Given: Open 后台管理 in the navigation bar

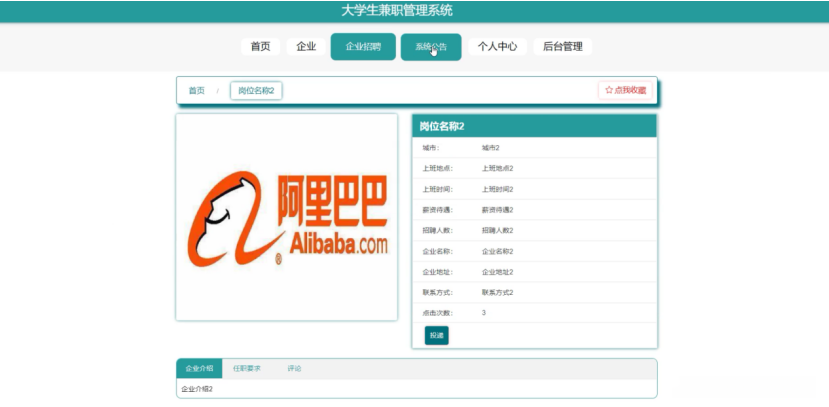Looking at the screenshot, I should coord(563,47).
